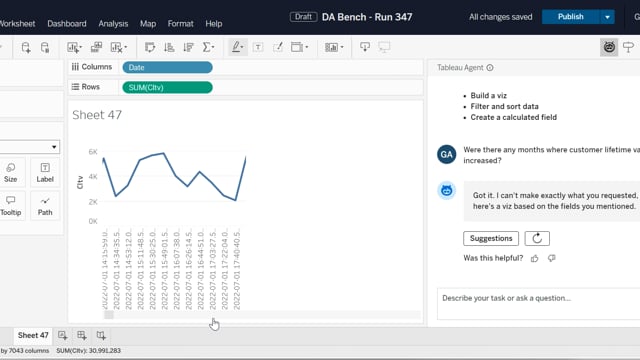Open the Show/Hide Cards dropdown arrow
640x360 pixels.
click(x=342, y=47)
